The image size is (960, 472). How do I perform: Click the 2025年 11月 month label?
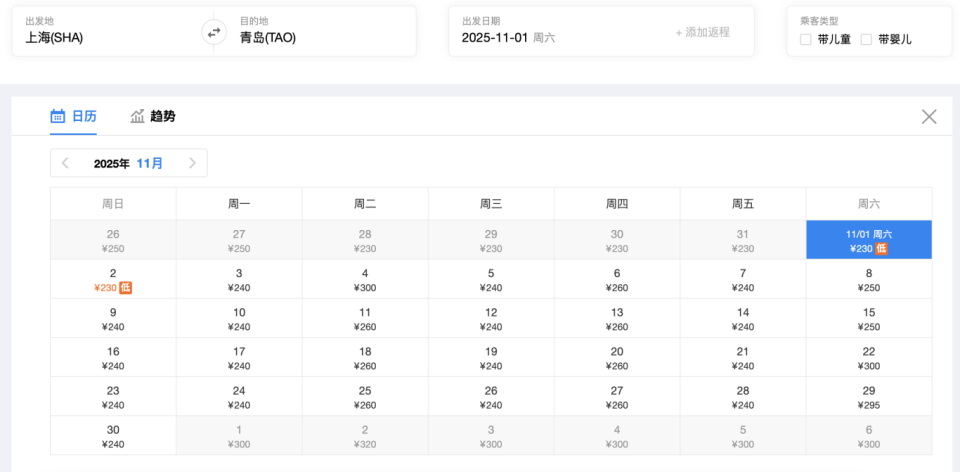(128, 163)
